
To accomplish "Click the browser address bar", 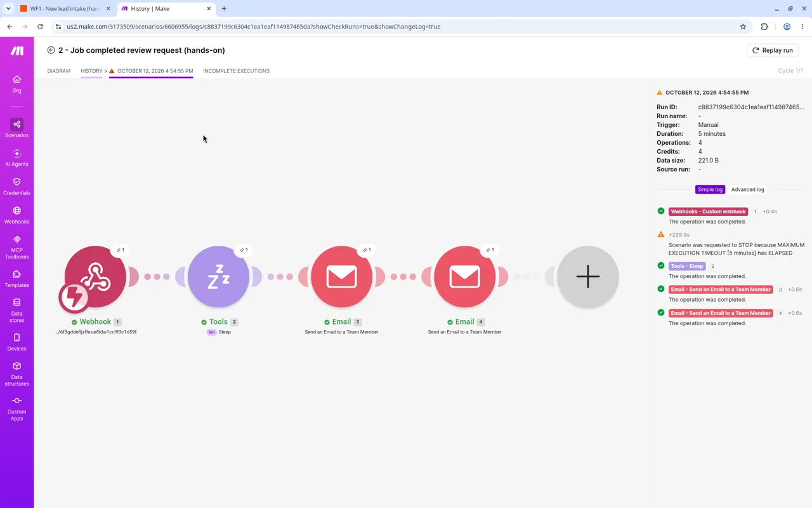I will point(400,27).
